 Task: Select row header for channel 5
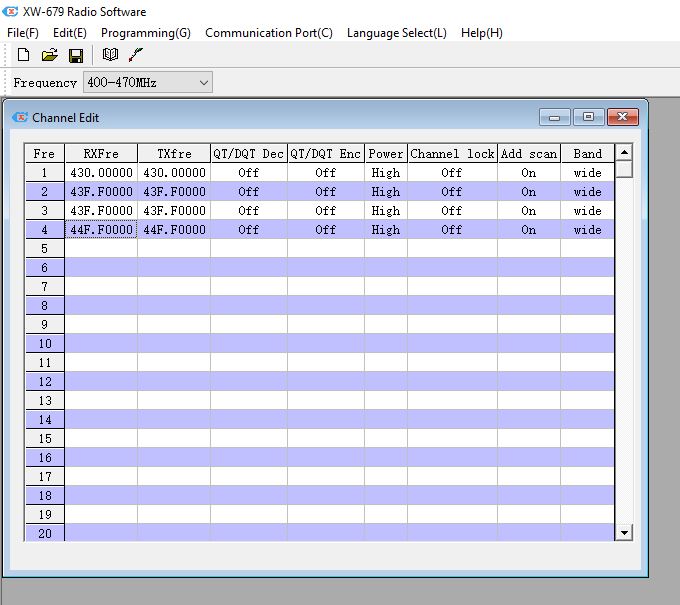(x=44, y=249)
